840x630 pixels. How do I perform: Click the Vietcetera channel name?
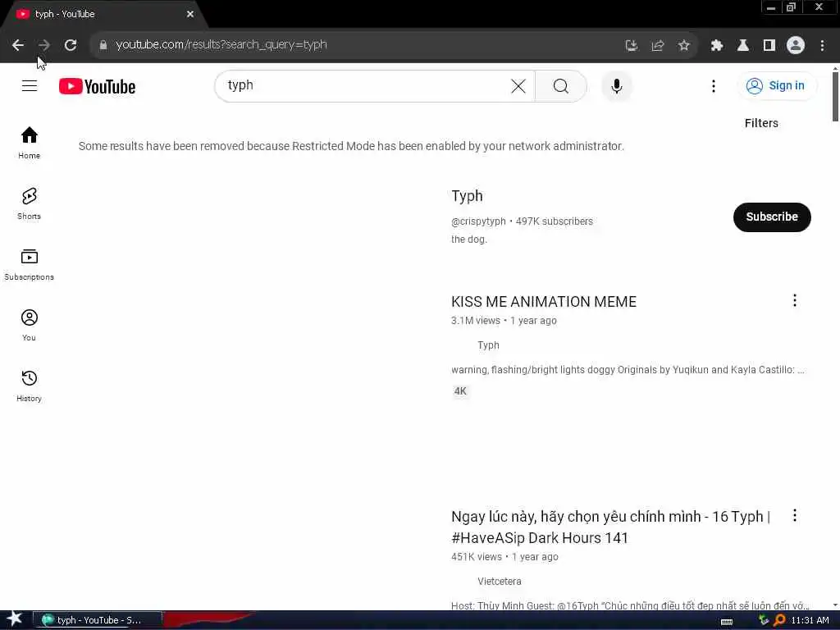click(500, 582)
